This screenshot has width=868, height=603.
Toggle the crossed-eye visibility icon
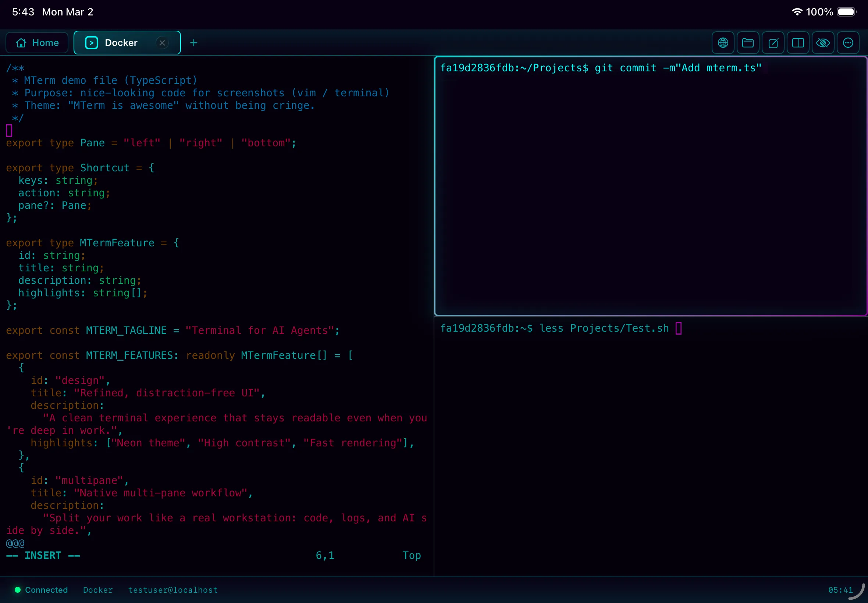[823, 43]
